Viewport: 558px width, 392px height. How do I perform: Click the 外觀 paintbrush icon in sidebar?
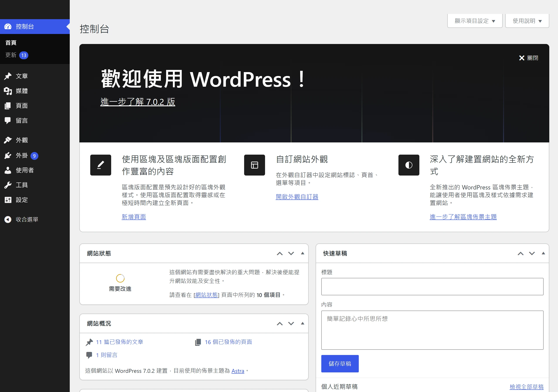[8, 140]
